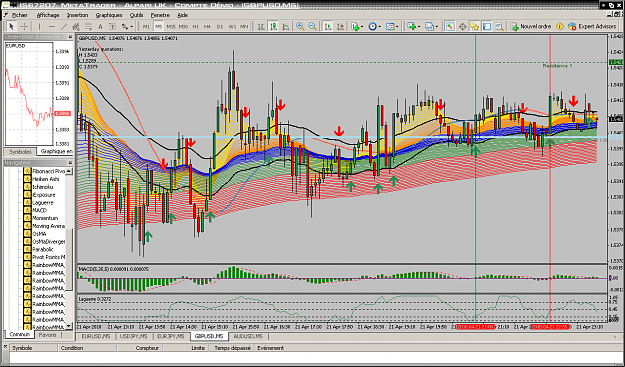
Task: Open the Insertion menu
Action: 77,15
